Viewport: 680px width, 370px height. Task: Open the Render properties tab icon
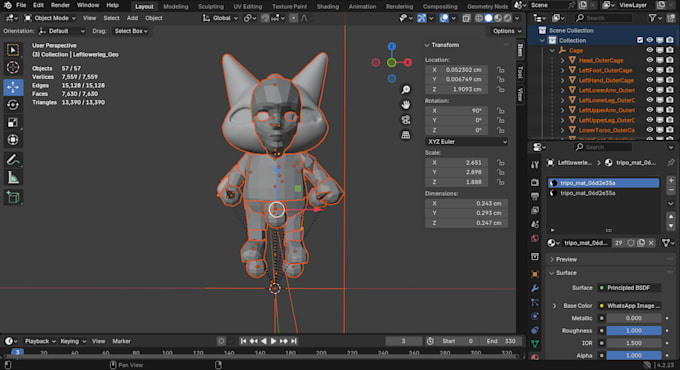[x=535, y=182]
